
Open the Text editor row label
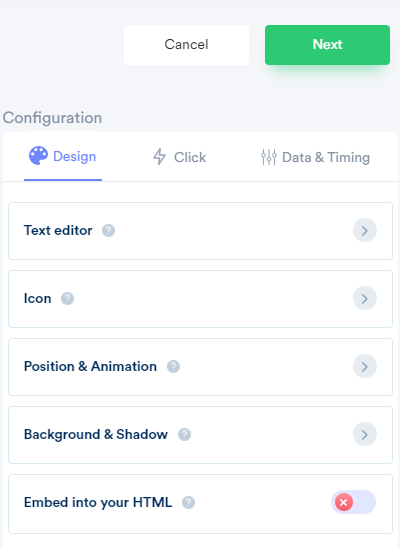[58, 230]
